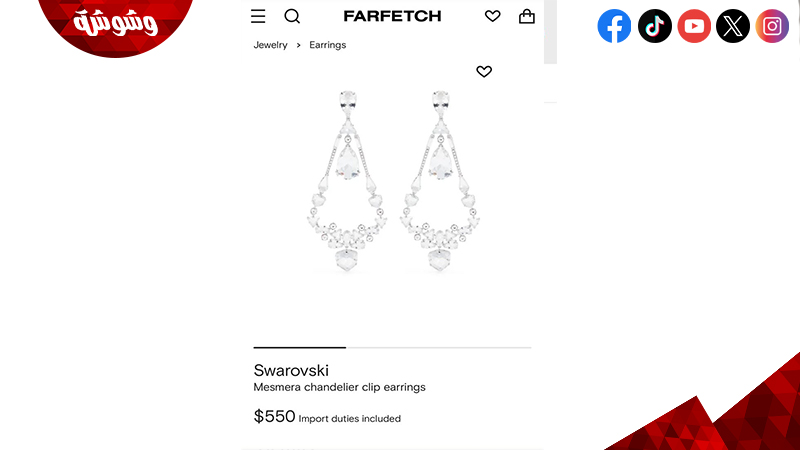Open the hamburger menu icon
Viewport: 800px width, 450px height.
point(258,16)
